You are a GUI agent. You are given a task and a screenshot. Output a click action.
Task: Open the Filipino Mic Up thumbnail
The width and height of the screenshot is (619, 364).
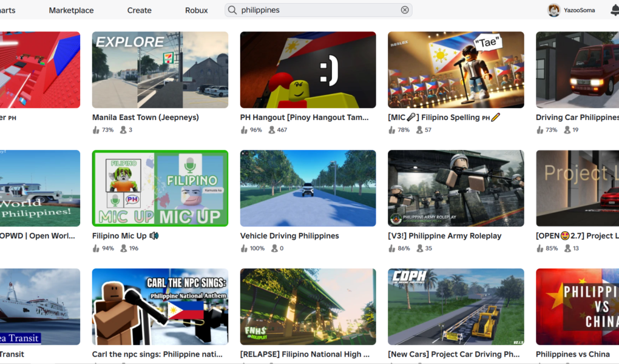pos(160,188)
